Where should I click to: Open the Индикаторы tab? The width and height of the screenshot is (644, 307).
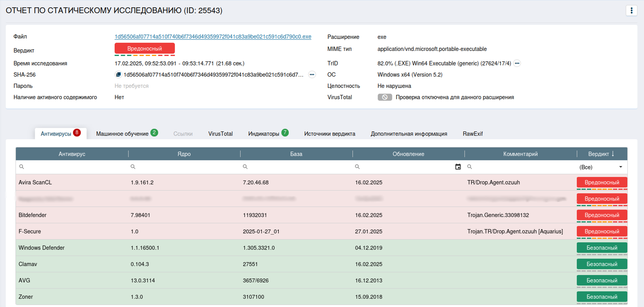(x=264, y=134)
